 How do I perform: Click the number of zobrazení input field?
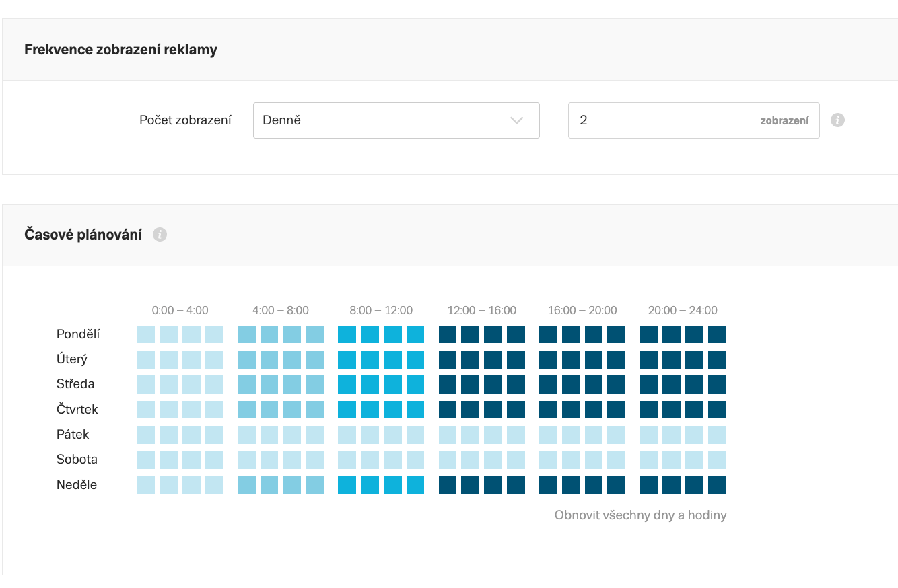pos(693,120)
